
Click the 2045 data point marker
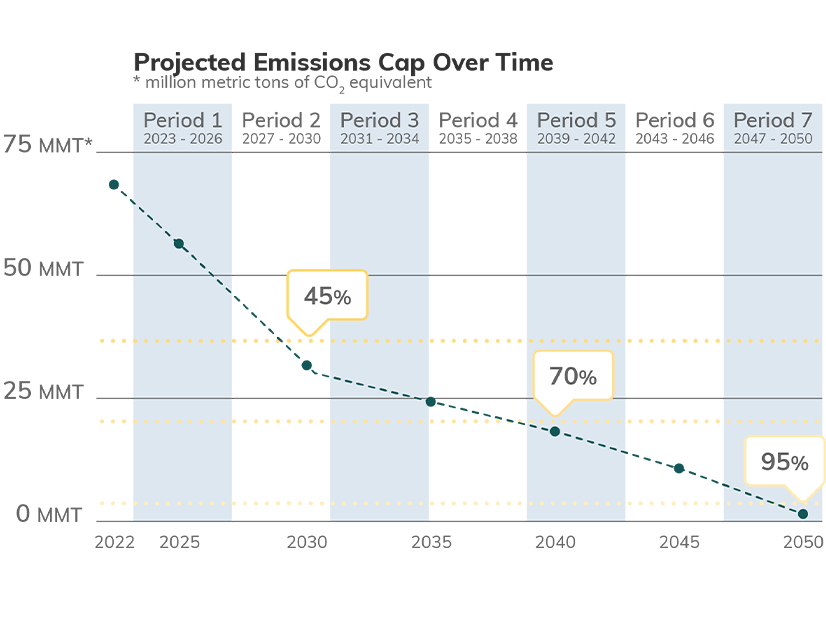click(x=679, y=468)
